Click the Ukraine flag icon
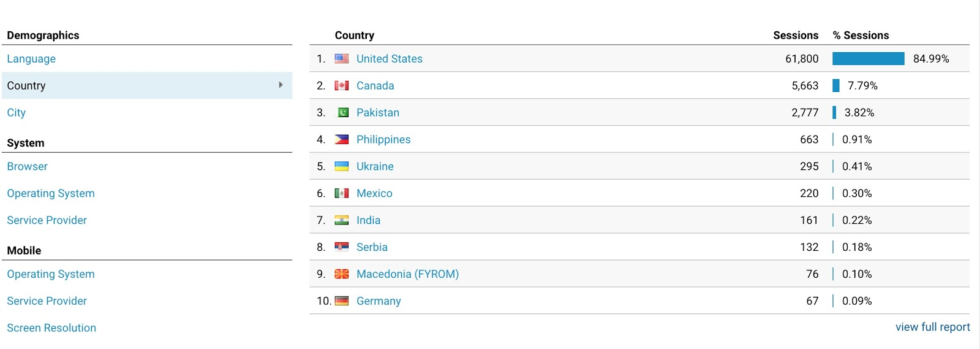The image size is (980, 349). pos(341,167)
